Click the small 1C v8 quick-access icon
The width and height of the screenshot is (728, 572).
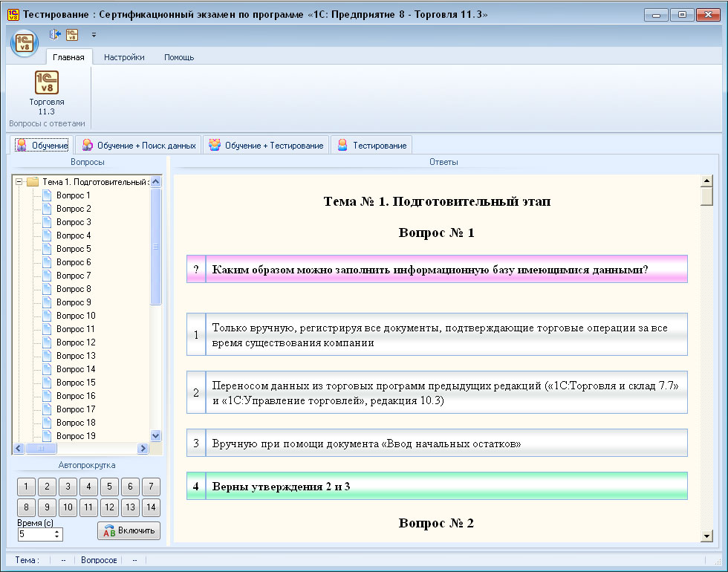(72, 34)
